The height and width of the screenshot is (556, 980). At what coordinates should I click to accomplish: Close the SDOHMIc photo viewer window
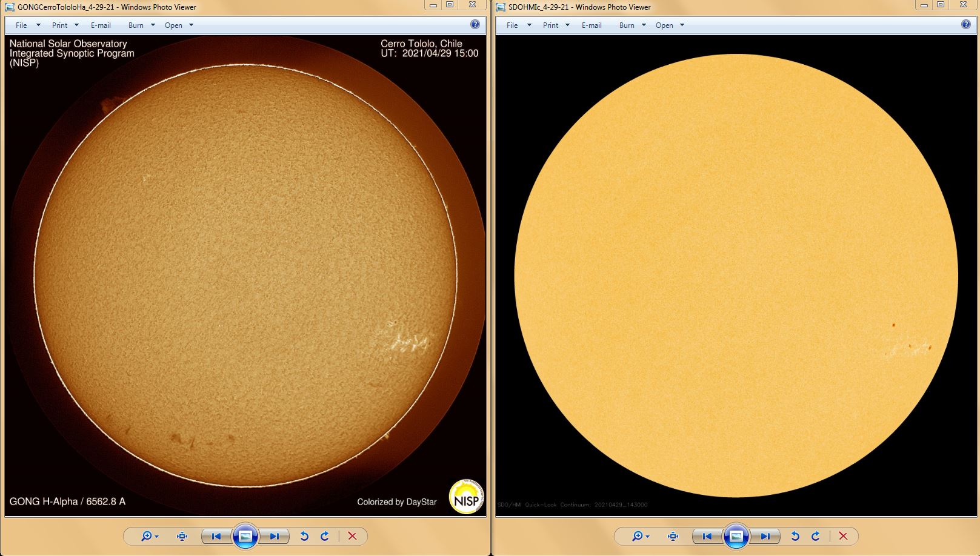964,5
